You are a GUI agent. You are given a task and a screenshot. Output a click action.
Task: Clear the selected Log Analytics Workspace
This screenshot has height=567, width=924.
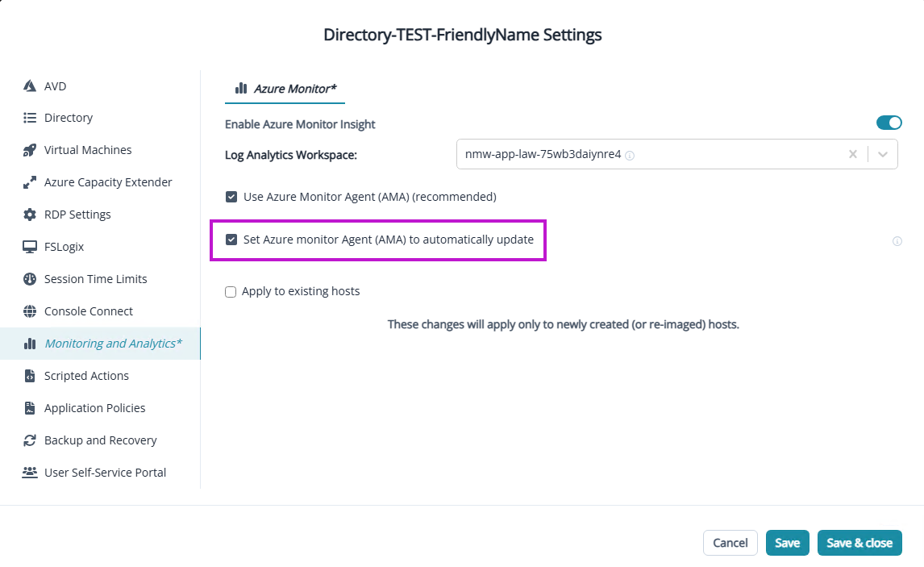pyautogui.click(x=852, y=154)
